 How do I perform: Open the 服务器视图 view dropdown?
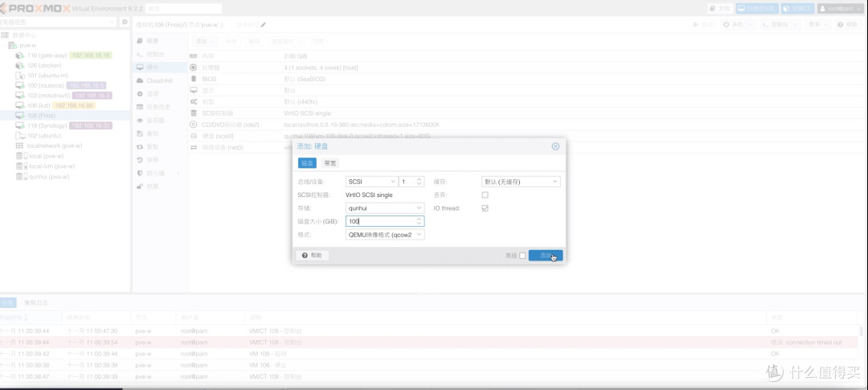click(x=58, y=23)
